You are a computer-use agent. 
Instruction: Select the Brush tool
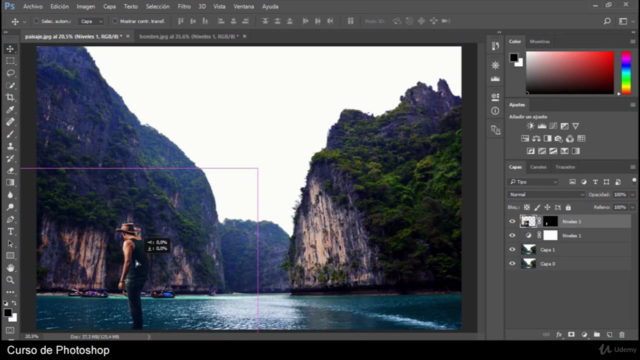pos(11,134)
